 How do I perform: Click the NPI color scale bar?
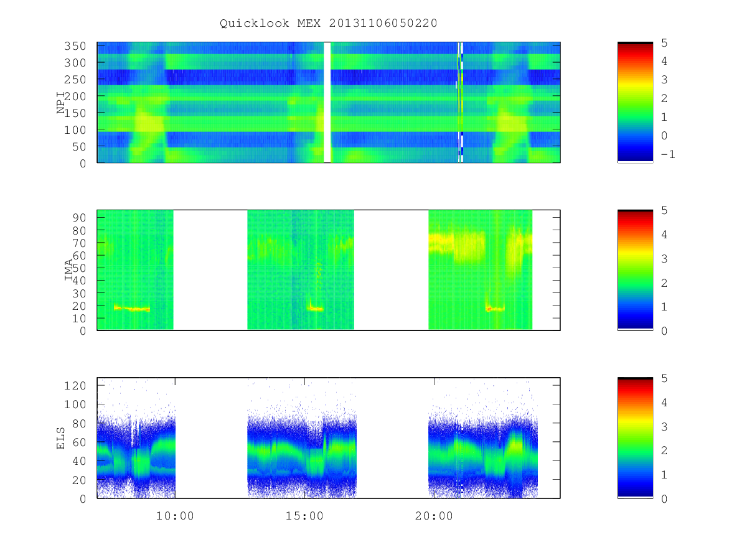click(x=635, y=102)
